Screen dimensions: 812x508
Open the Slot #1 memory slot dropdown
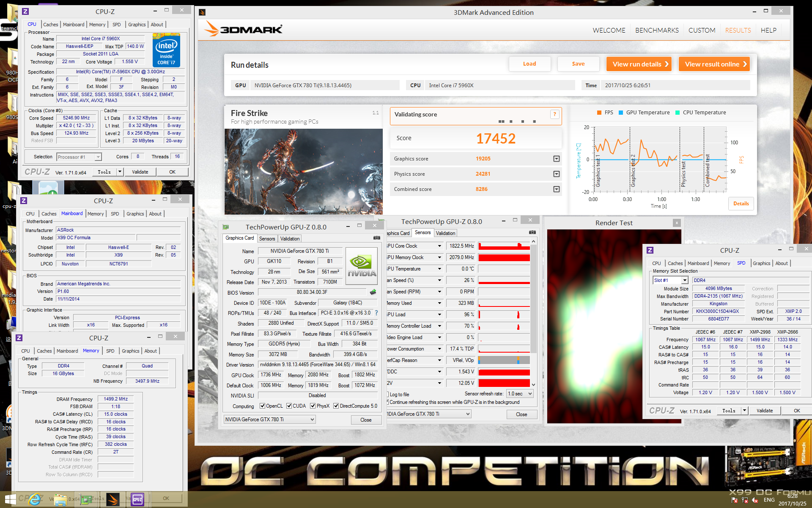(685, 280)
